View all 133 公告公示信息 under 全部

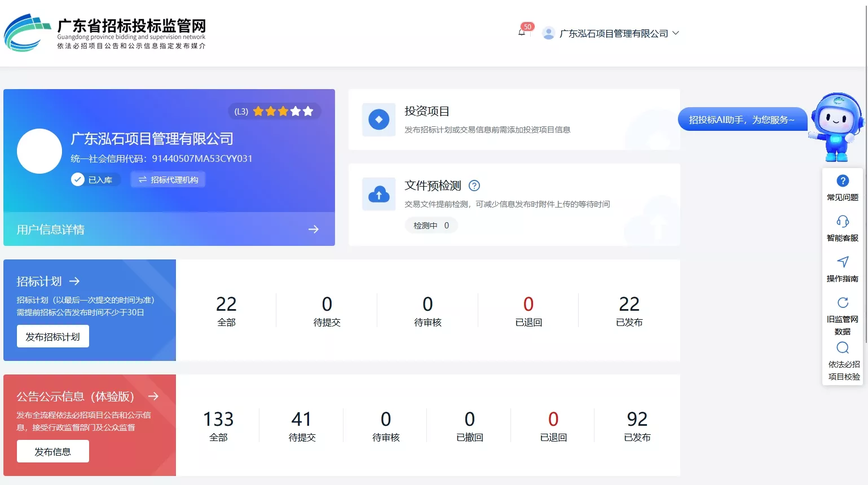(218, 425)
